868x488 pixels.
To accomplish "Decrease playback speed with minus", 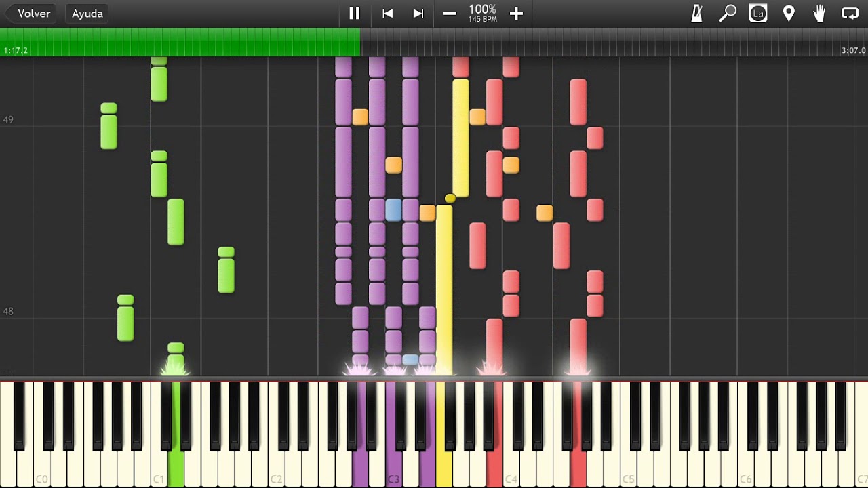I will click(x=450, y=14).
